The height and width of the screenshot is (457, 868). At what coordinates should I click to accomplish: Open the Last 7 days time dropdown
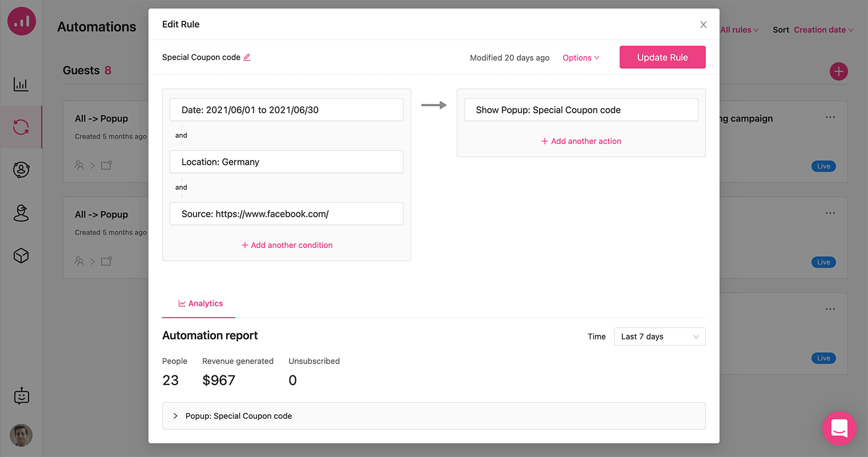coord(660,336)
